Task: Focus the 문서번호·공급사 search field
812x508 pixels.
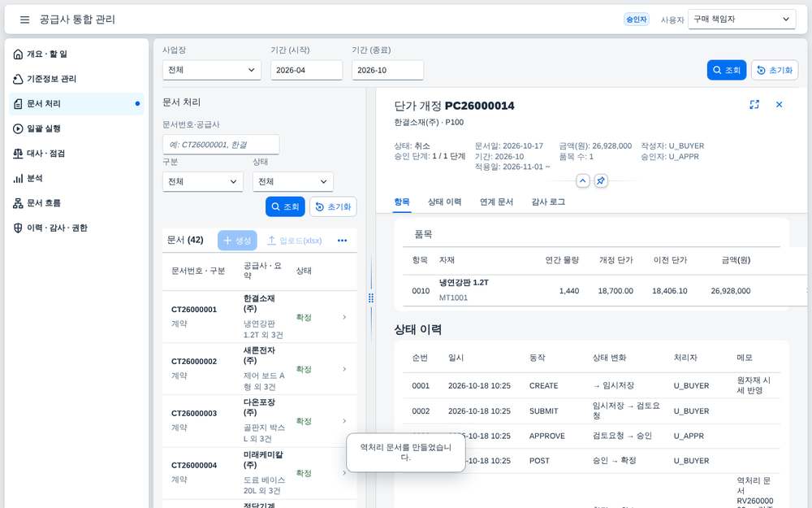Action: (221, 145)
